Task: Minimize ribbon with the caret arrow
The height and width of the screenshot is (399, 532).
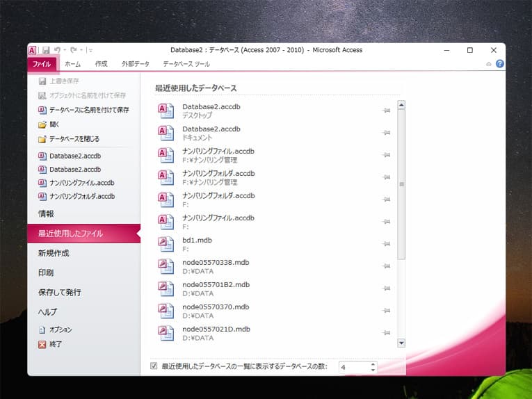Action: click(x=489, y=64)
